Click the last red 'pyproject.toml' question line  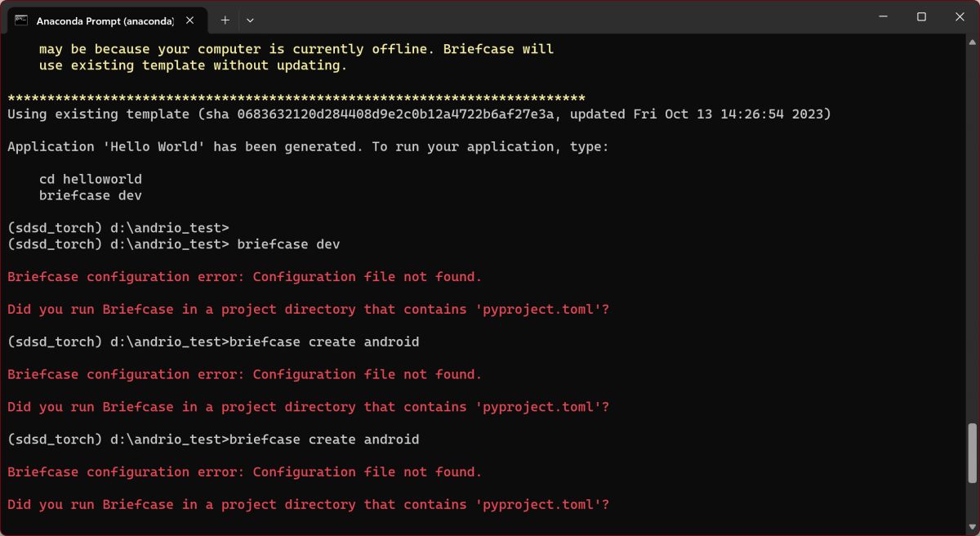pos(308,504)
